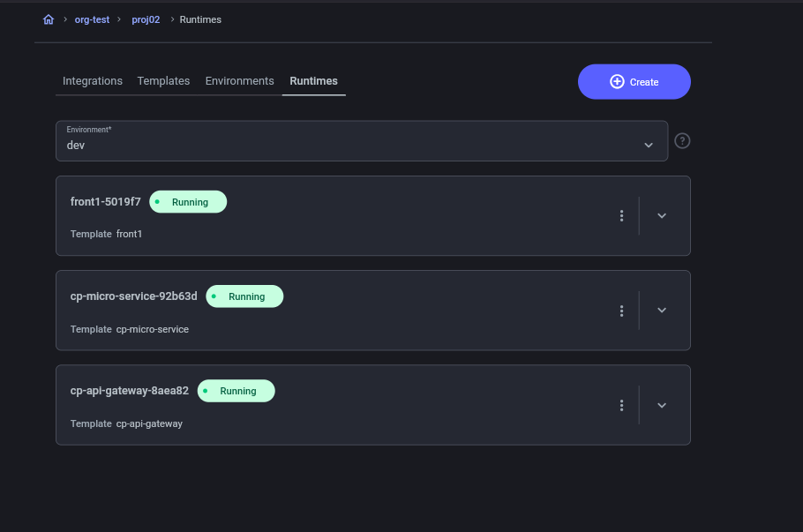Expand the front1-5019f7 runtime card
This screenshot has width=803, height=532.
(x=662, y=216)
